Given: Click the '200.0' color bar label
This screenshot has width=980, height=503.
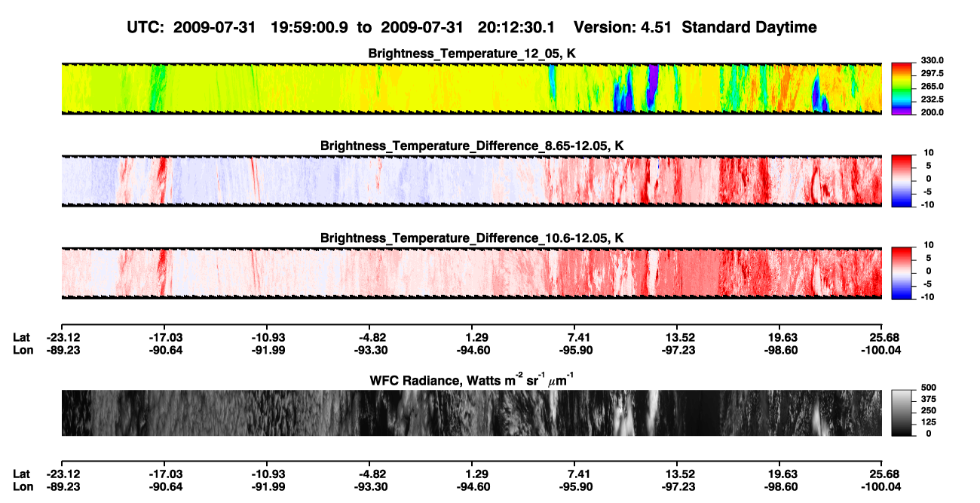Looking at the screenshot, I should tap(932, 112).
